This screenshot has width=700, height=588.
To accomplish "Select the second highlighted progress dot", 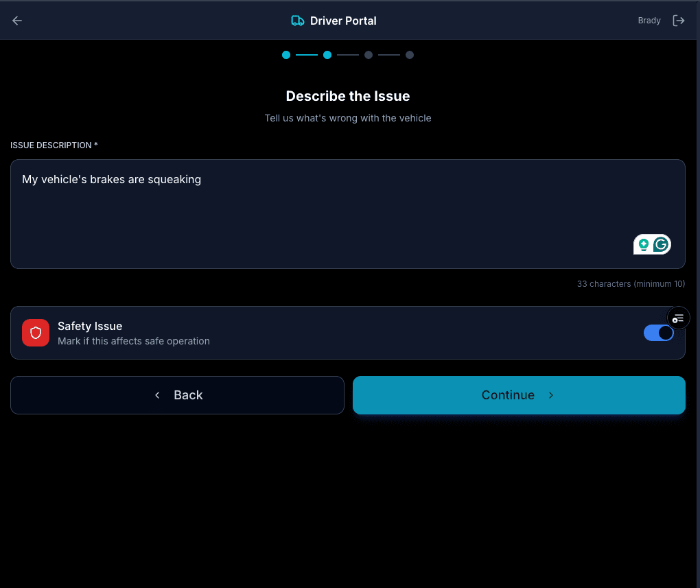I will pyautogui.click(x=327, y=55).
